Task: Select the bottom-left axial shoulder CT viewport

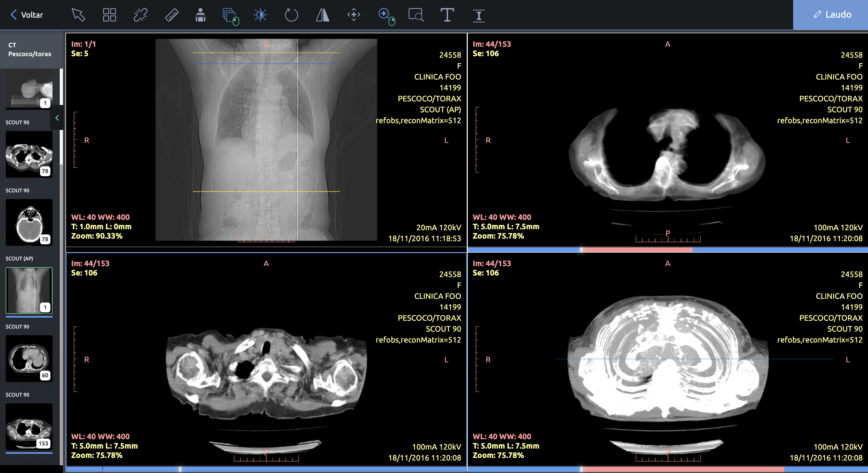Action: (266, 359)
